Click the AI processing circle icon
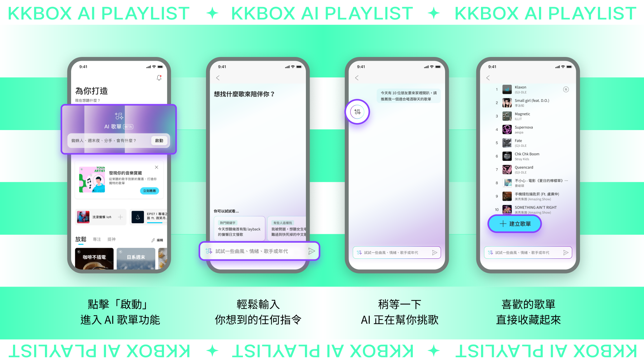This screenshot has height=362, width=644. point(358,111)
